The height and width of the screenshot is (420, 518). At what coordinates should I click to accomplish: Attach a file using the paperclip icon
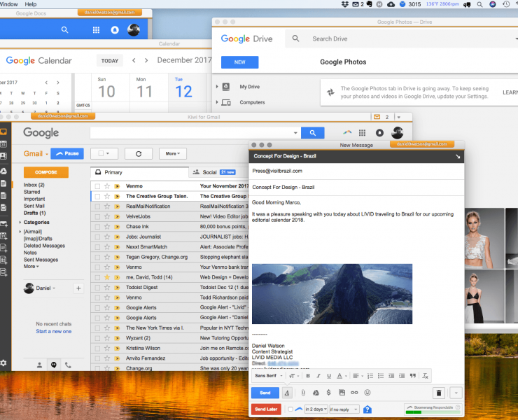[x=303, y=393]
